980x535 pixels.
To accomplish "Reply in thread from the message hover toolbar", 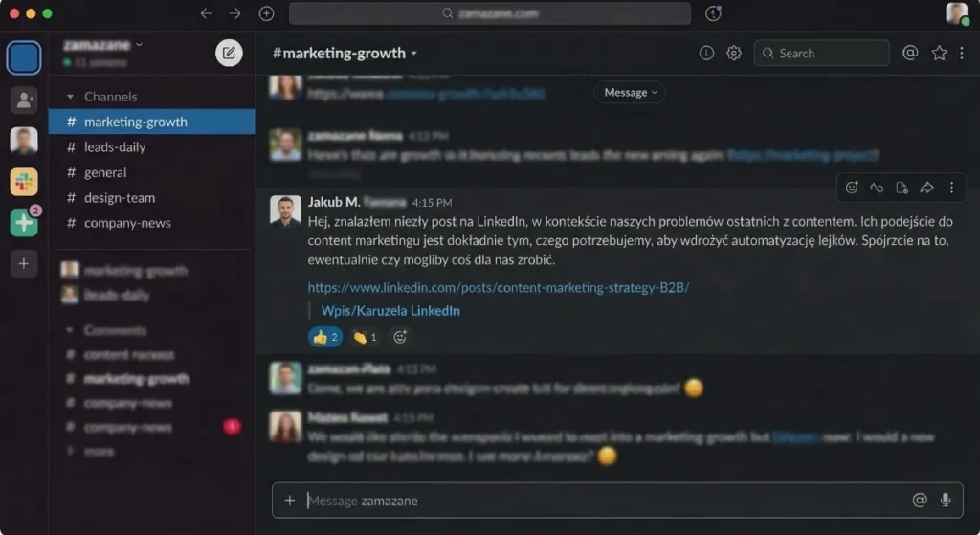I will click(x=877, y=188).
